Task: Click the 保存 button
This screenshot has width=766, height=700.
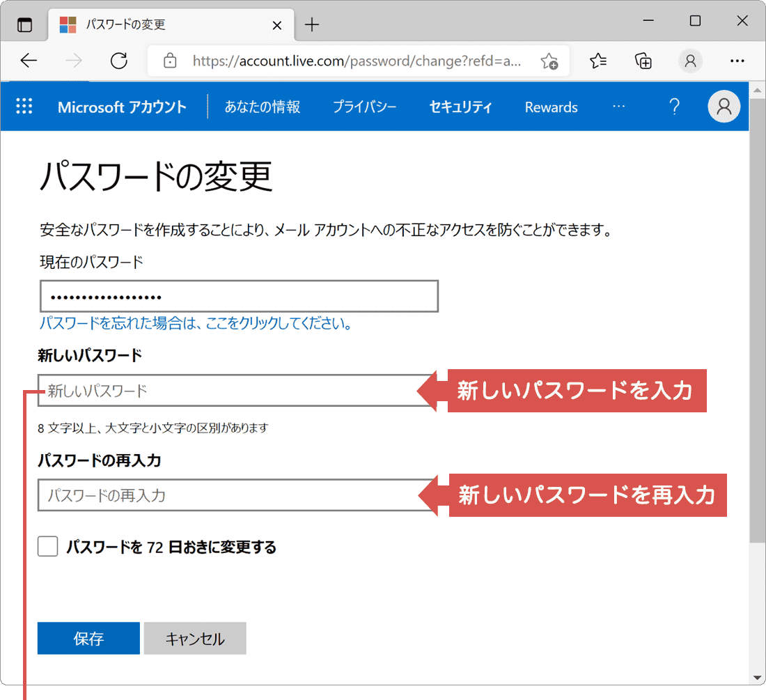Action: coord(88,638)
